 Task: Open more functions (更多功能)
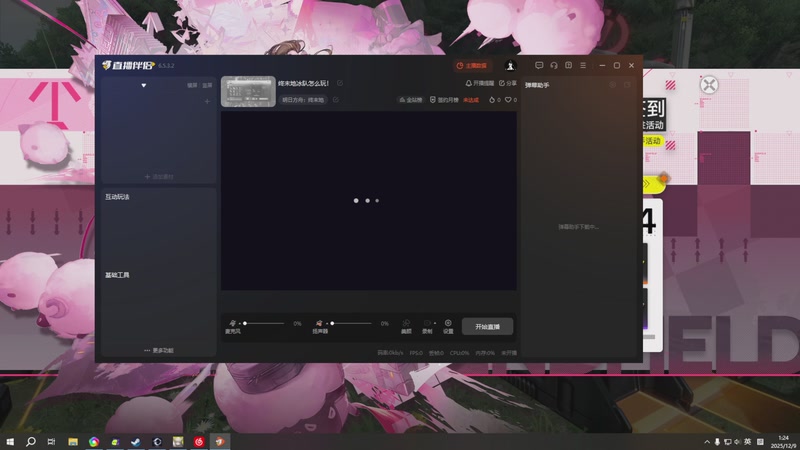pos(159,351)
